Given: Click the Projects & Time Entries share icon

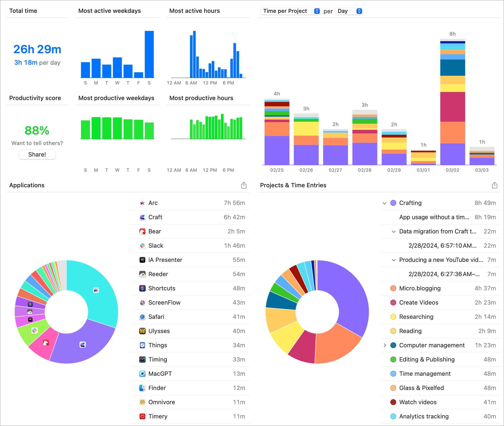Looking at the screenshot, I should click(494, 185).
